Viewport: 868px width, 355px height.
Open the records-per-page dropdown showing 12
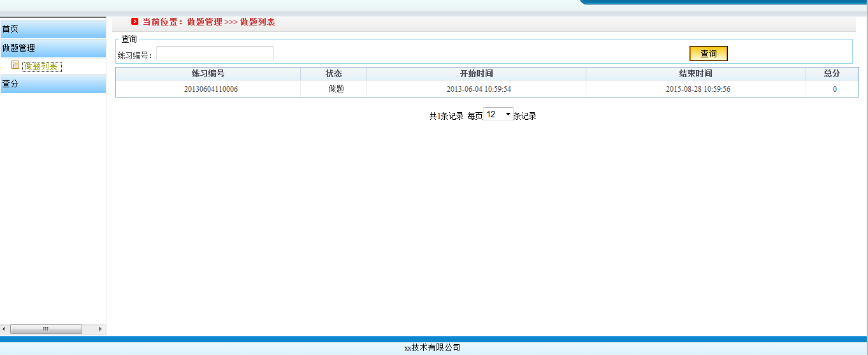click(498, 115)
